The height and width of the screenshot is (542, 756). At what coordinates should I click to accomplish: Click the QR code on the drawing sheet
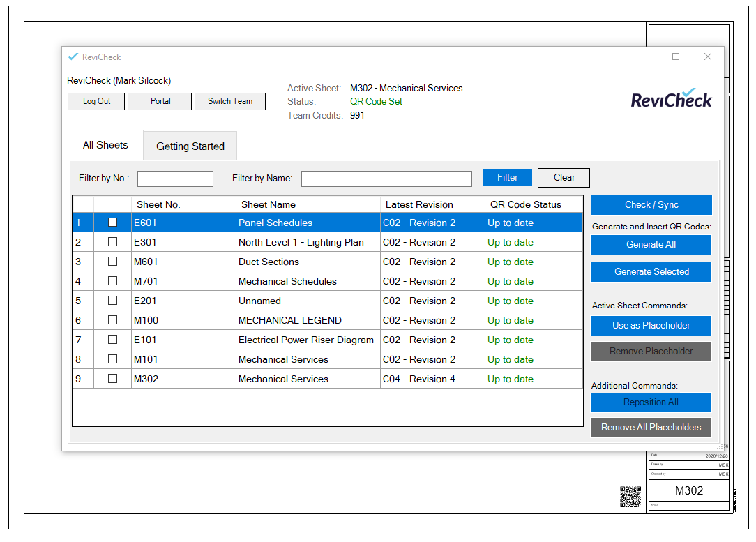(630, 497)
